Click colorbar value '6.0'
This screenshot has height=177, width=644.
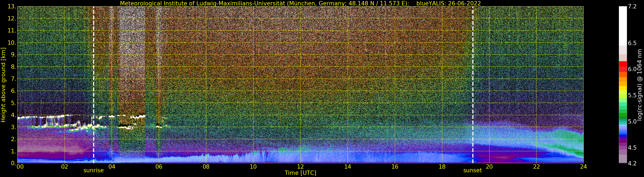pyautogui.click(x=632, y=69)
